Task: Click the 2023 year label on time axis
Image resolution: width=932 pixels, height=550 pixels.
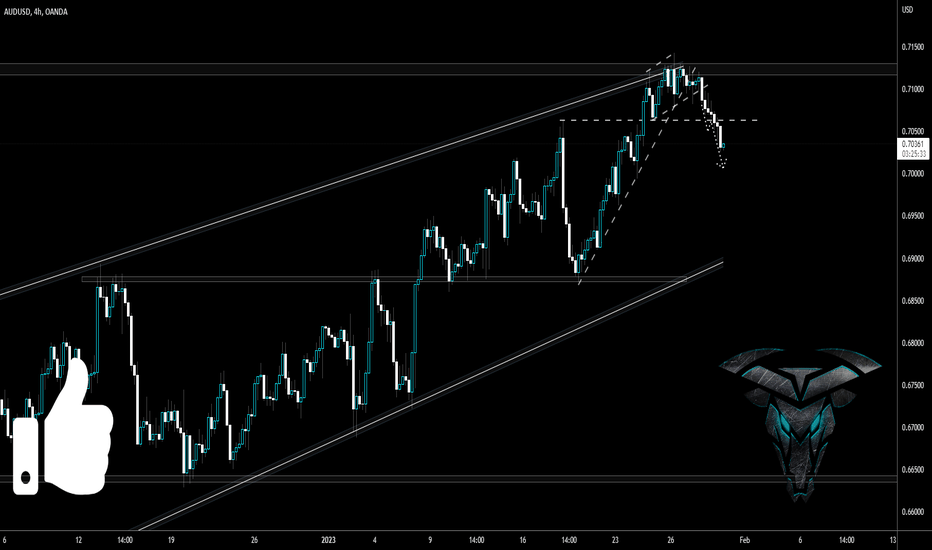Action: [x=328, y=540]
